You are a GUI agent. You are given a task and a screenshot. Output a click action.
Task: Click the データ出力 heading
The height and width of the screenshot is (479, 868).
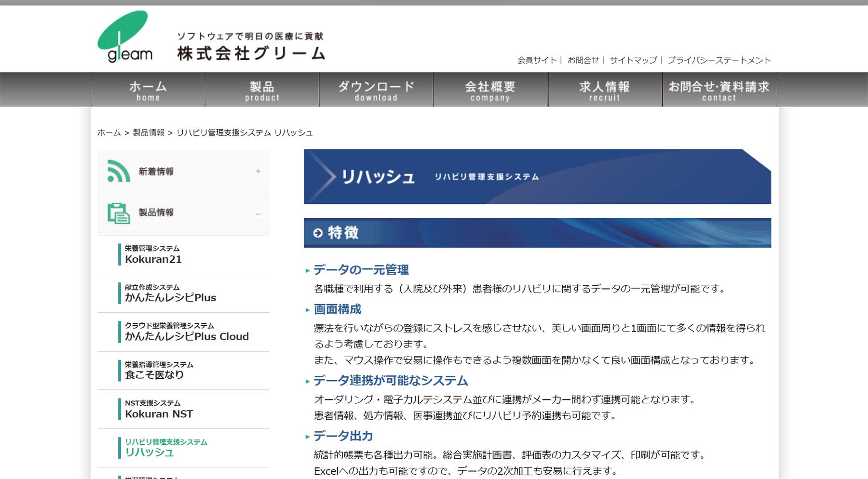[343, 436]
